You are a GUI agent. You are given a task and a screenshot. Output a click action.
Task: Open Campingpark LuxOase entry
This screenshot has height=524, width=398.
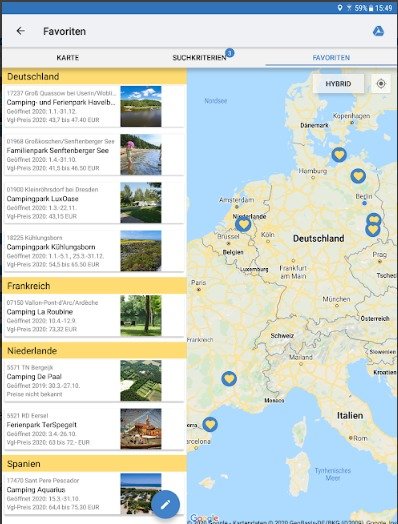point(94,203)
